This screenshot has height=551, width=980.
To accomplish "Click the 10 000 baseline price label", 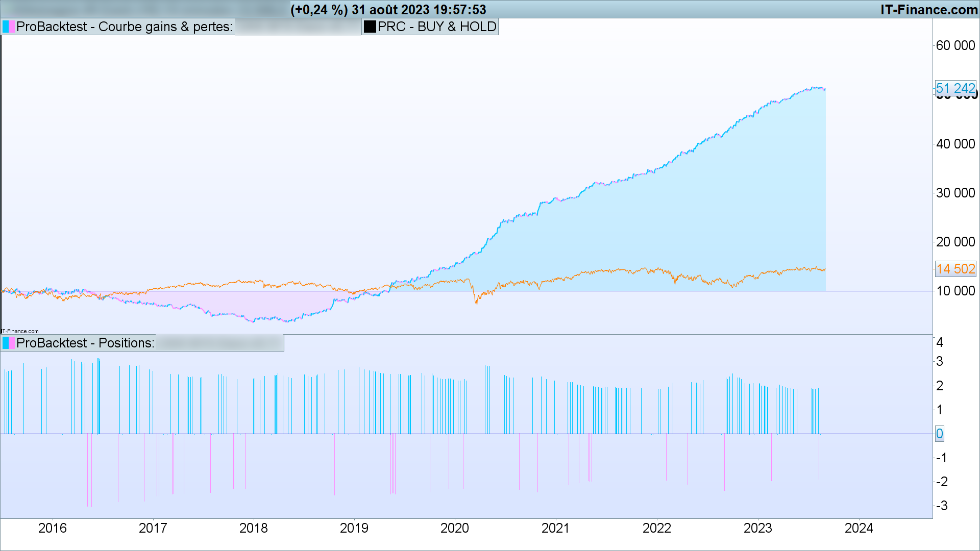I will click(x=955, y=291).
